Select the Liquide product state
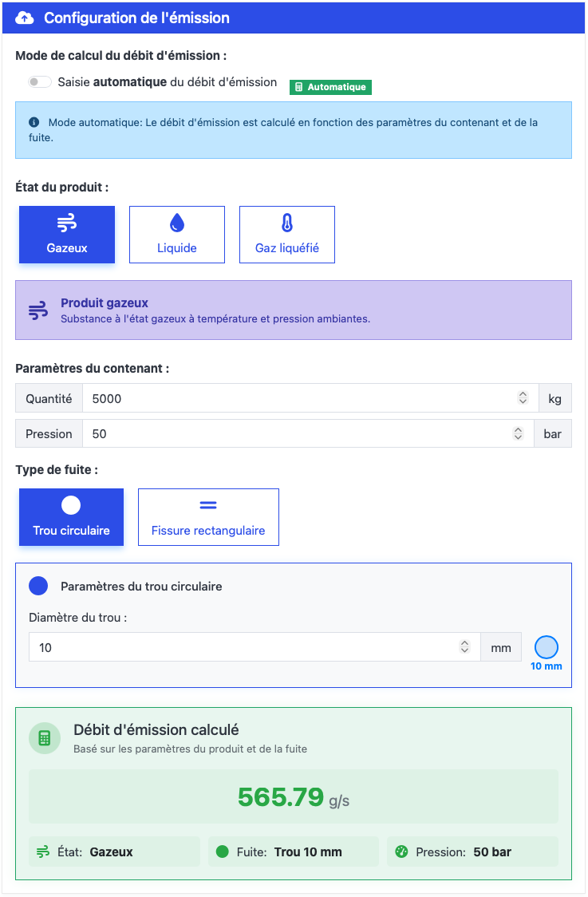588x897 pixels. click(177, 235)
